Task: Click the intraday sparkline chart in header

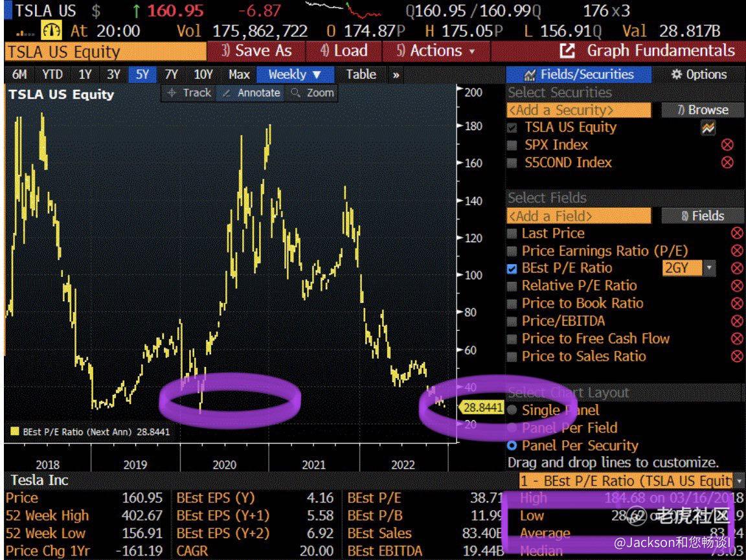Action: click(343, 10)
